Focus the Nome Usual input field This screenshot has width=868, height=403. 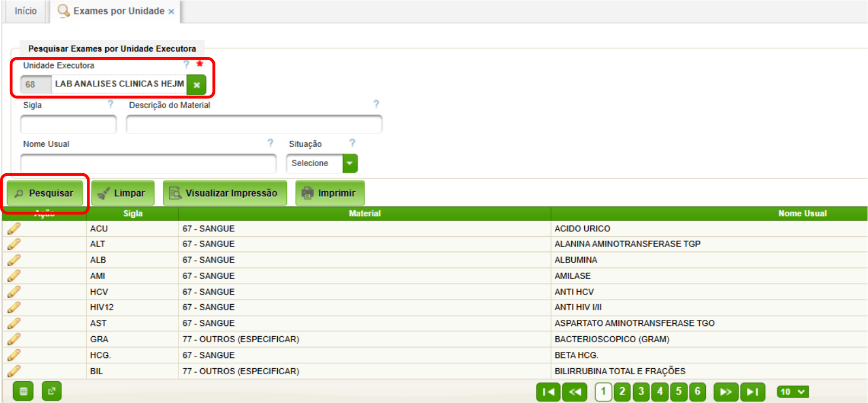point(148,163)
